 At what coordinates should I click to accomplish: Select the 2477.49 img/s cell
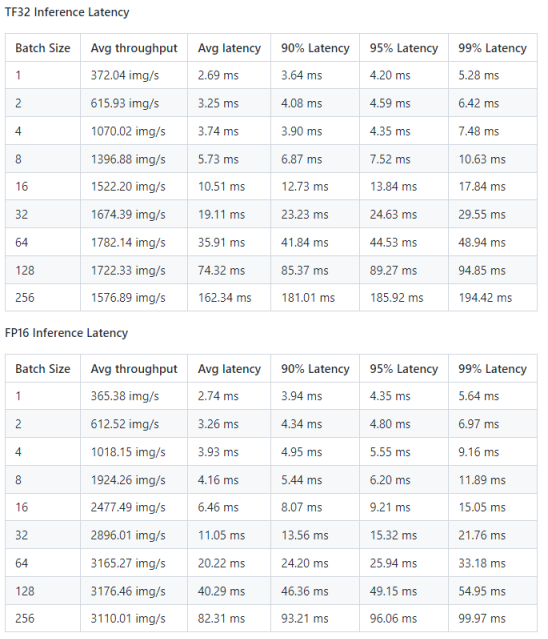click(134, 507)
